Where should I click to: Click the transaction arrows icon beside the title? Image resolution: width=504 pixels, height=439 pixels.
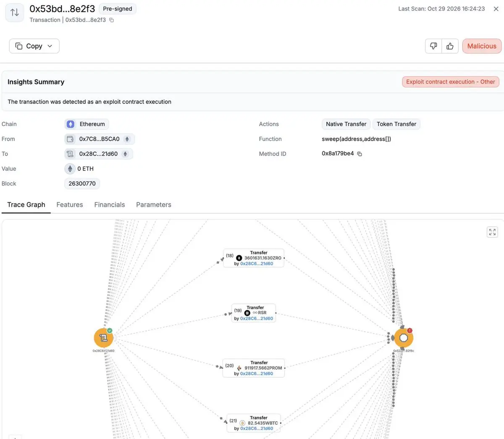pos(15,13)
